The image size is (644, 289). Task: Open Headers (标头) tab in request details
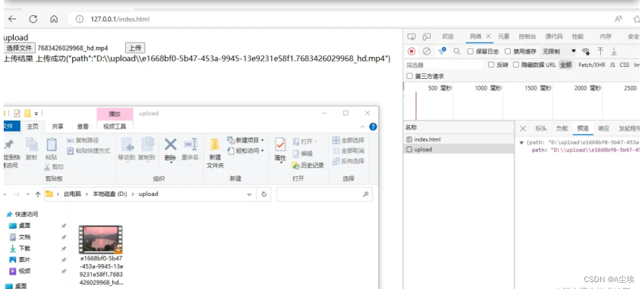pyautogui.click(x=541, y=128)
